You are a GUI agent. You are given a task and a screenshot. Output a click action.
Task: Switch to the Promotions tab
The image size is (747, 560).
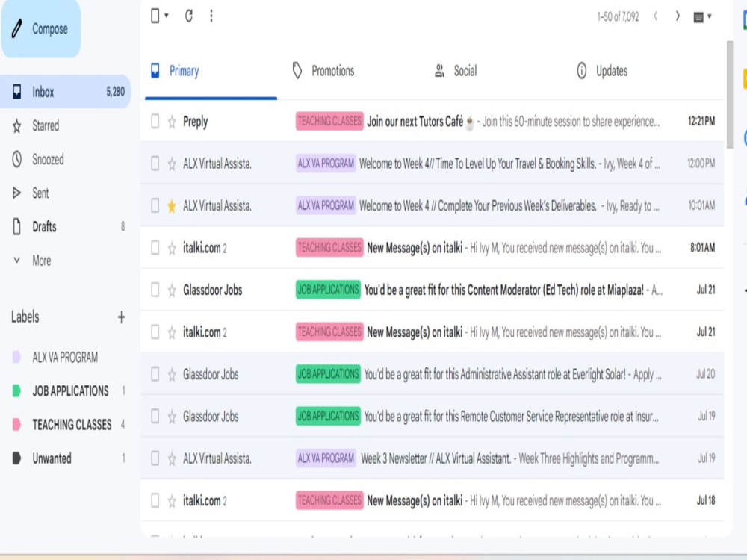point(323,71)
